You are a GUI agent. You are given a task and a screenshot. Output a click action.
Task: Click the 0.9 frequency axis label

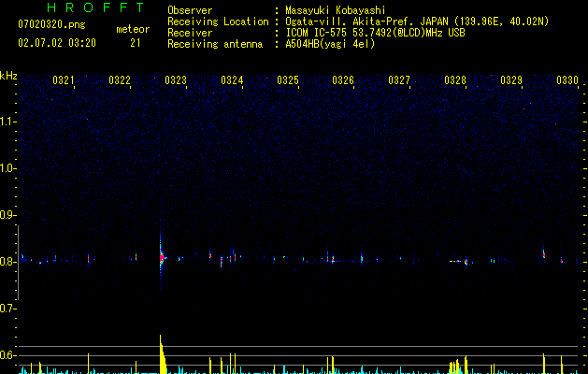point(7,215)
